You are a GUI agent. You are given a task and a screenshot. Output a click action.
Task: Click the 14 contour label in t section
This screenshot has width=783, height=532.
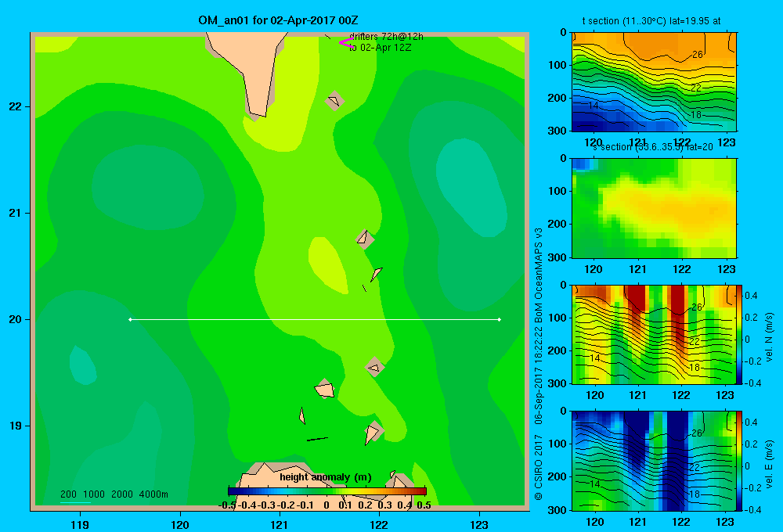(x=594, y=106)
